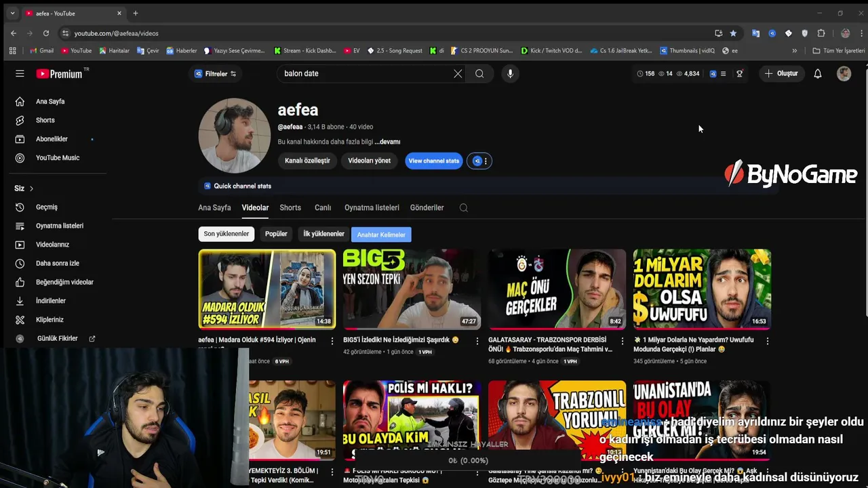This screenshot has height=488, width=868.
Task: Click the Anahtar Kelimeler button
Action: point(381,235)
